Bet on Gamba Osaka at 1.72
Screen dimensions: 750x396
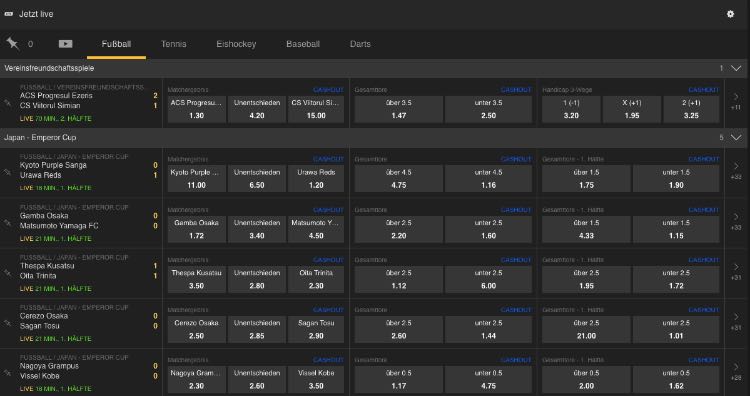coord(196,229)
